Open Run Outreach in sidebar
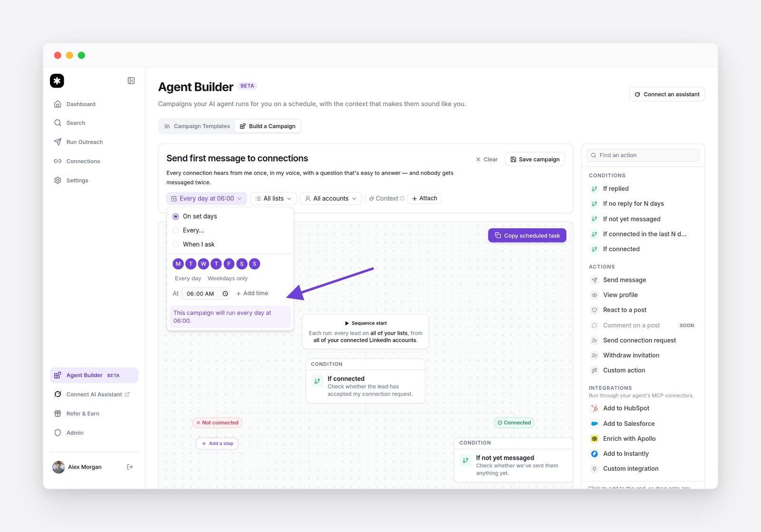This screenshot has height=532, width=761. 94,142
